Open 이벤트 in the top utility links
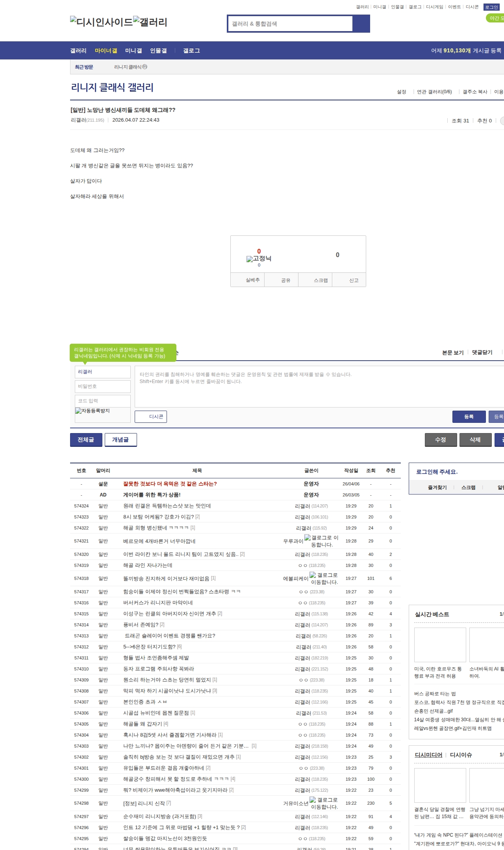This screenshot has height=850, width=504. point(454,7)
